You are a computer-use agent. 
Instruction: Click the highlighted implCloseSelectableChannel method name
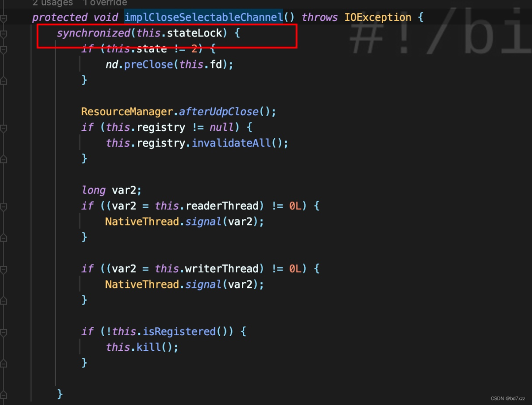[203, 17]
